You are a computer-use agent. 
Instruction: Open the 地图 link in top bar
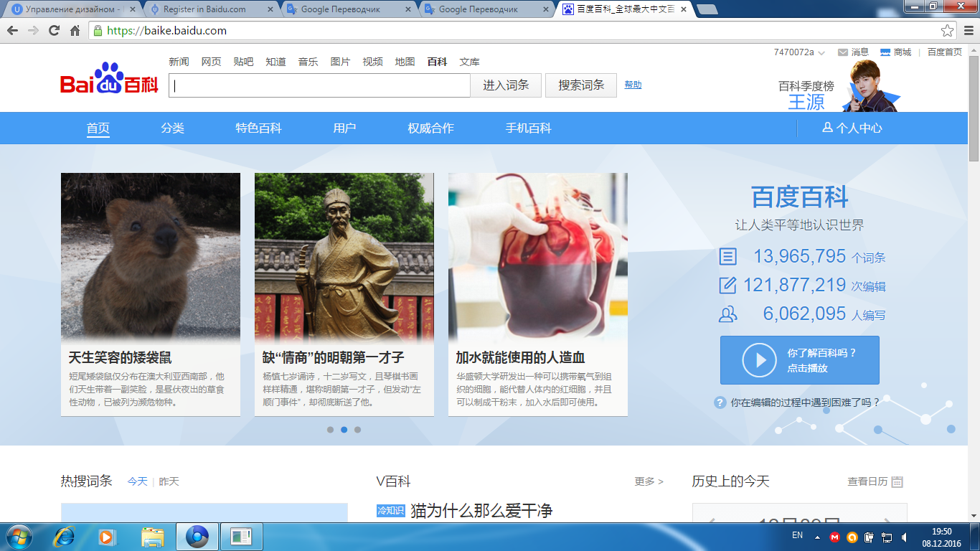coord(405,62)
